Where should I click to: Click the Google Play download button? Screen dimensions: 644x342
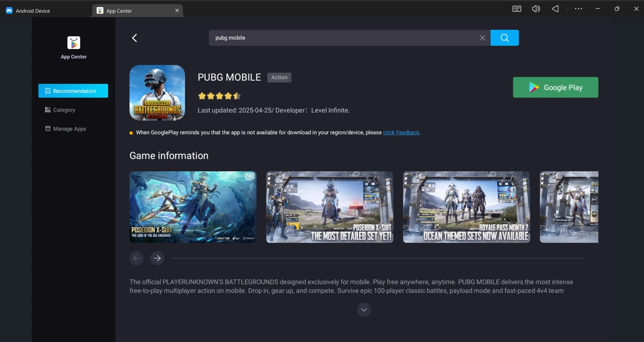[x=555, y=87]
